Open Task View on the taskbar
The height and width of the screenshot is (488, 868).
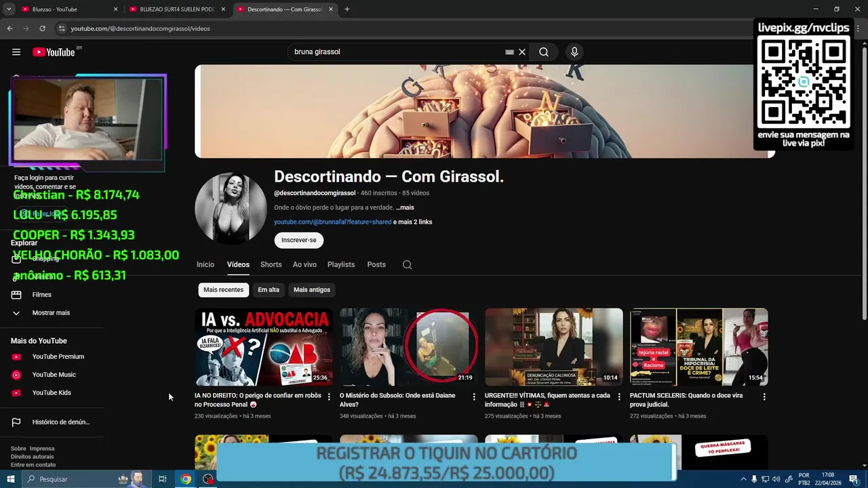pyautogui.click(x=163, y=479)
